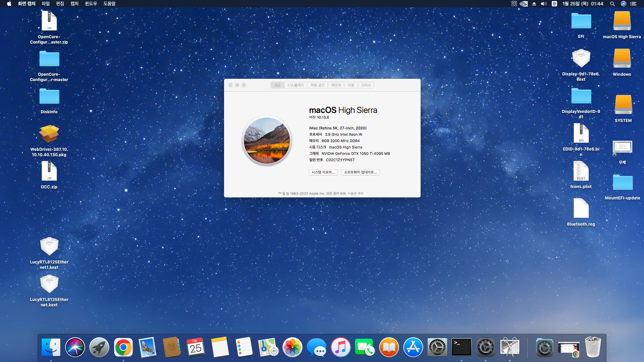
Task: Open Spotlight search in menu bar
Action: 612,4
